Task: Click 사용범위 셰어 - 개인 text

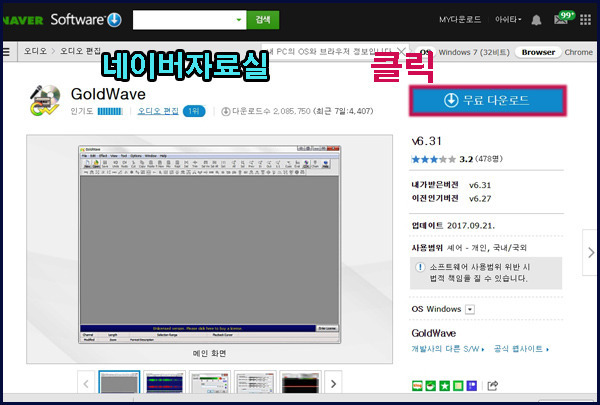Action: (469, 248)
